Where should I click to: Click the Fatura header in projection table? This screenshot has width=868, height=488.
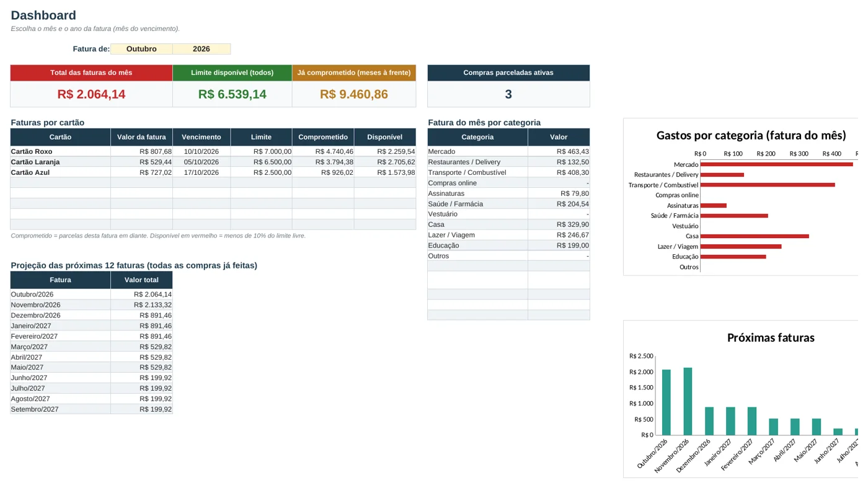(x=60, y=280)
